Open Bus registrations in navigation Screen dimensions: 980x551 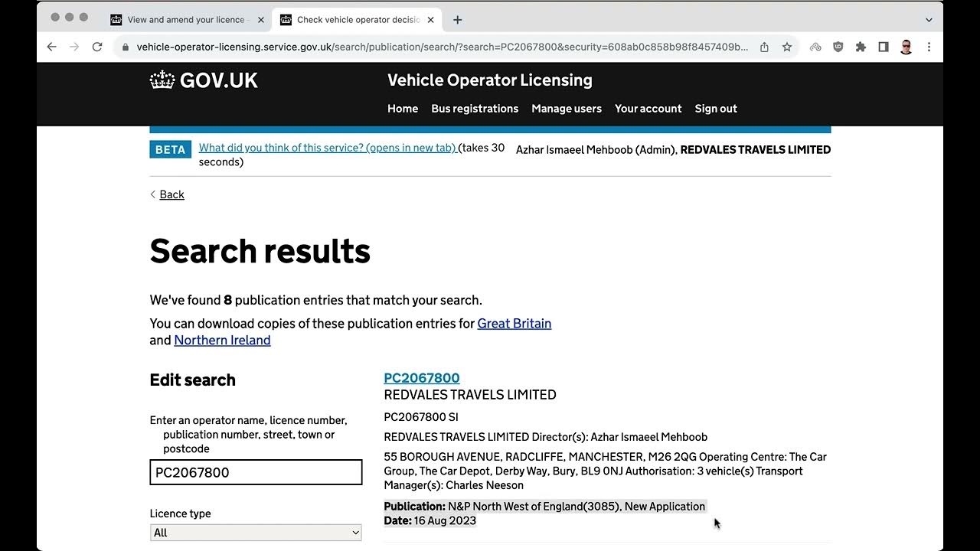475,109
